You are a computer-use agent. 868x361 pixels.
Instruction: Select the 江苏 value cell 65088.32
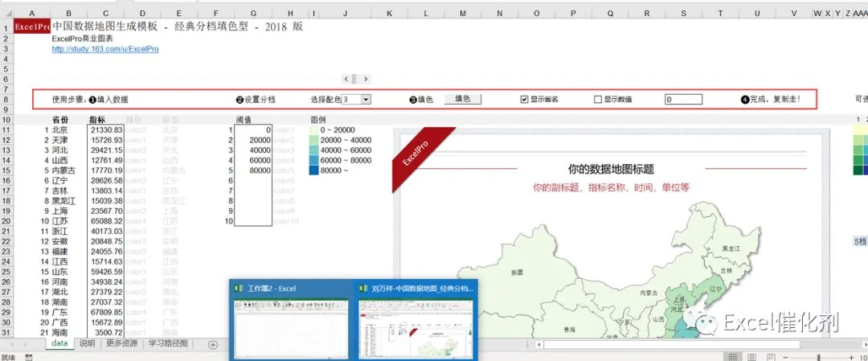[106, 221]
